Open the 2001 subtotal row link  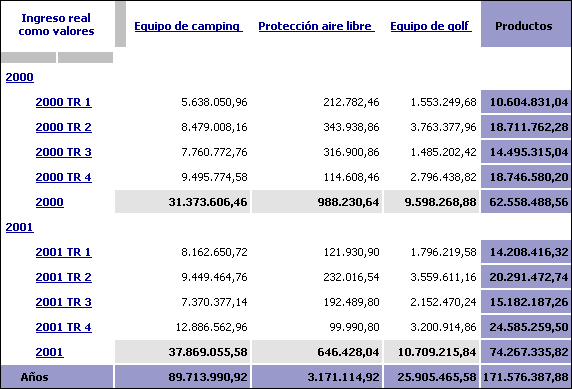click(50, 352)
